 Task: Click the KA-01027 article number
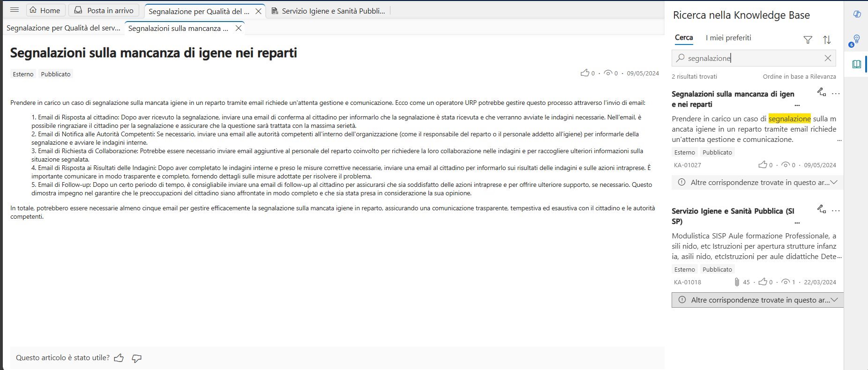tap(688, 165)
